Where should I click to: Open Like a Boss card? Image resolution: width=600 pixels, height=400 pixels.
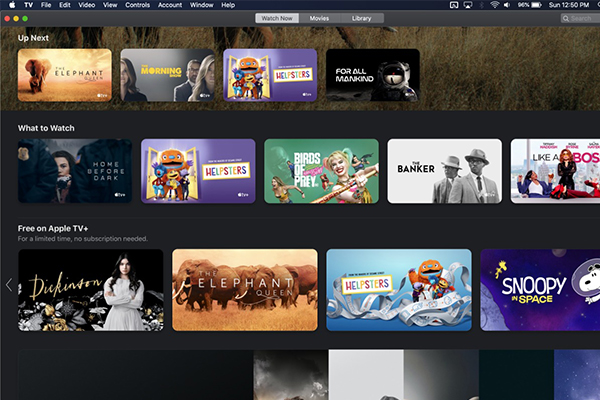click(x=555, y=171)
